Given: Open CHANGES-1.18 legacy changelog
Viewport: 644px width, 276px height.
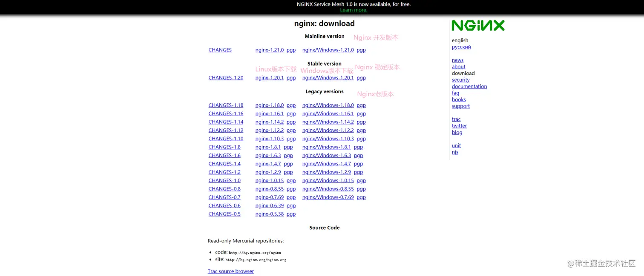Looking at the screenshot, I should click(x=226, y=105).
